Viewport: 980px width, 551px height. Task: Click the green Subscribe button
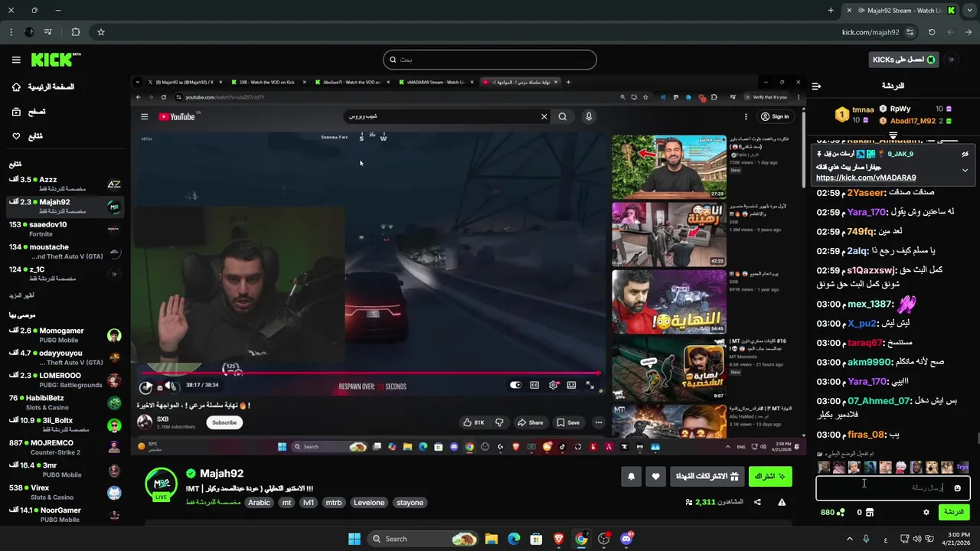(x=770, y=476)
